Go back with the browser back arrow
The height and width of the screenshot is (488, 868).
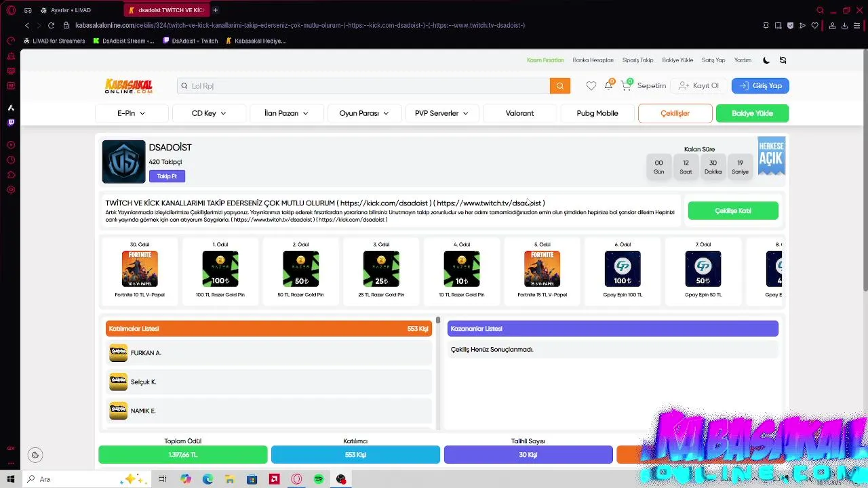point(27,26)
